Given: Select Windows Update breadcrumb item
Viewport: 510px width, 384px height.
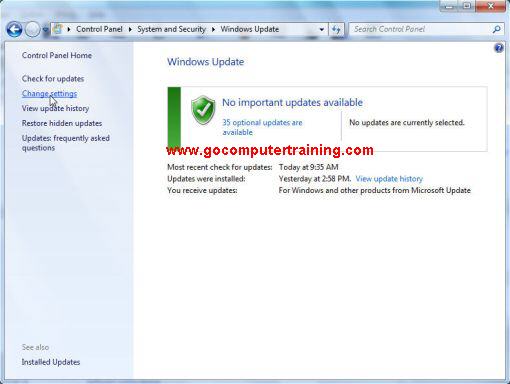Looking at the screenshot, I should click(250, 29).
